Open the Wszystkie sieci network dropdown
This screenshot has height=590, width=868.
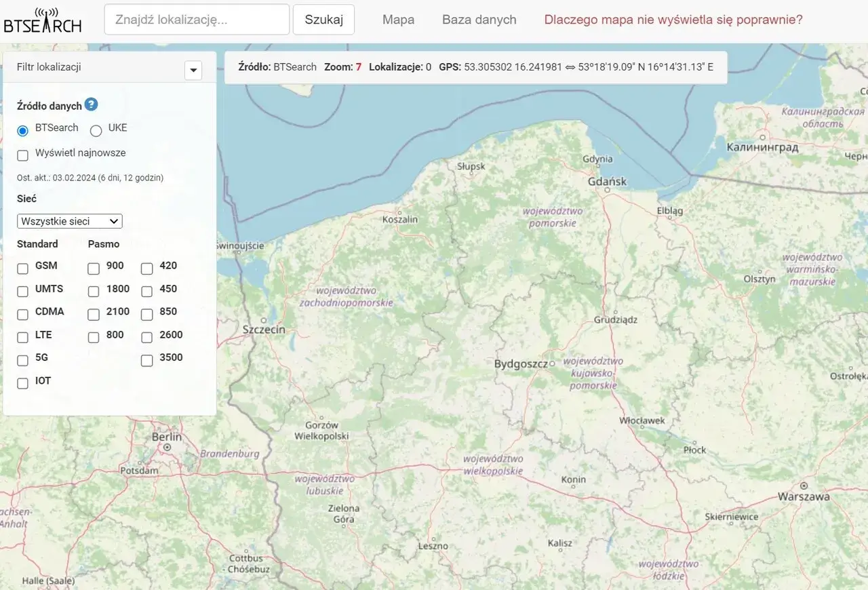(x=68, y=221)
